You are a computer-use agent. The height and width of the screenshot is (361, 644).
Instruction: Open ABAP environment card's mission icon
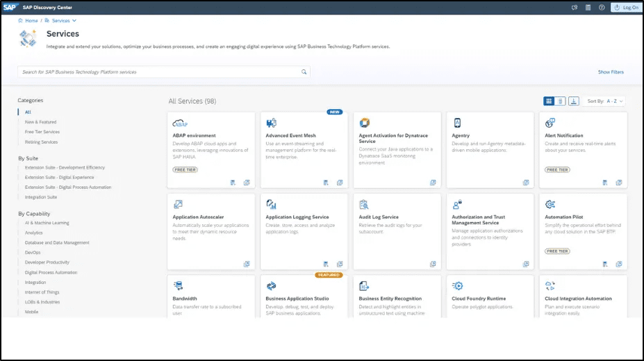pyautogui.click(x=233, y=183)
